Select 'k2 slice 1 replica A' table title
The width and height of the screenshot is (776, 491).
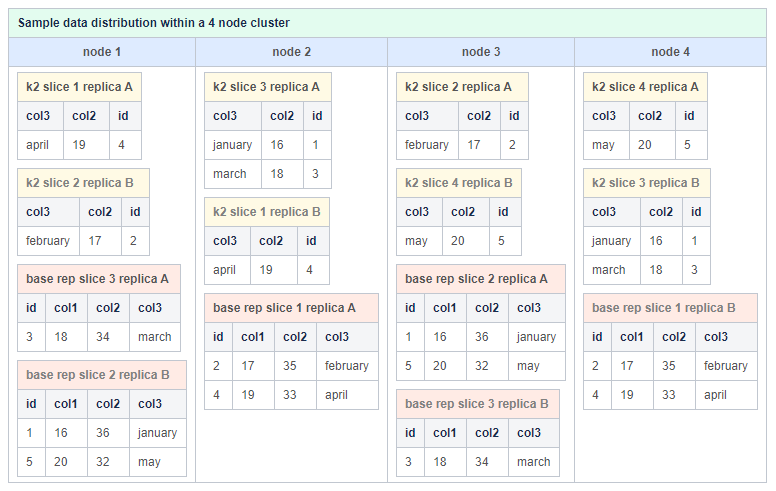(79, 87)
